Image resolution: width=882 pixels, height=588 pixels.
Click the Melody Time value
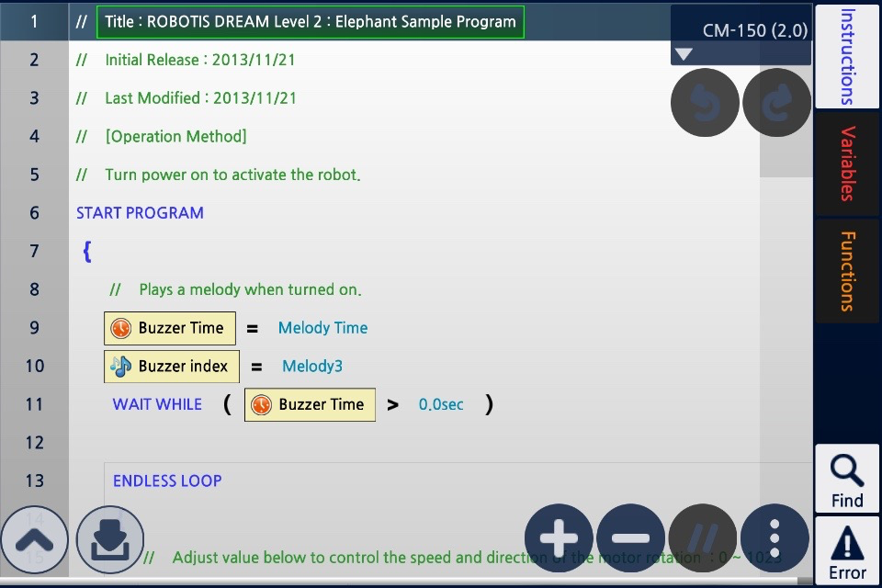[x=322, y=328]
